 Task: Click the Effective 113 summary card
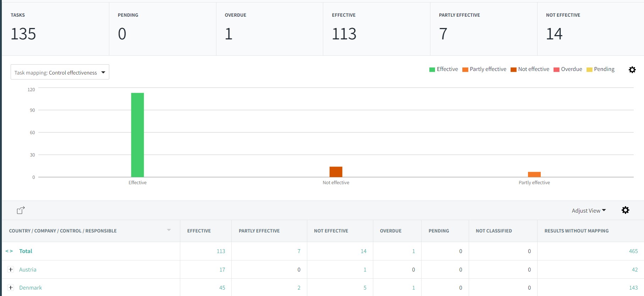pyautogui.click(x=376, y=29)
